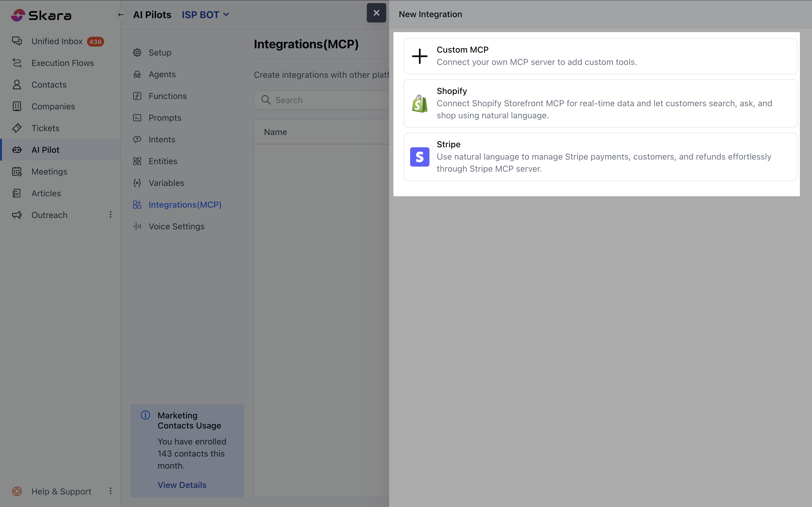The height and width of the screenshot is (507, 812).
Task: Close the New Integration panel
Action: point(376,13)
